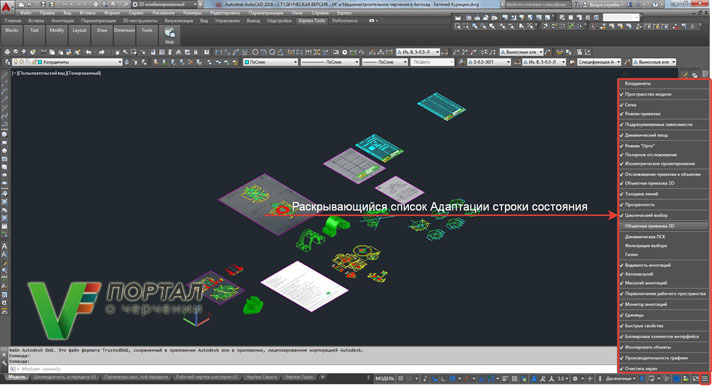This screenshot has width=712, height=386.
Task: Open the '5-0.5-30П' text style dropdown
Action: coord(489,62)
